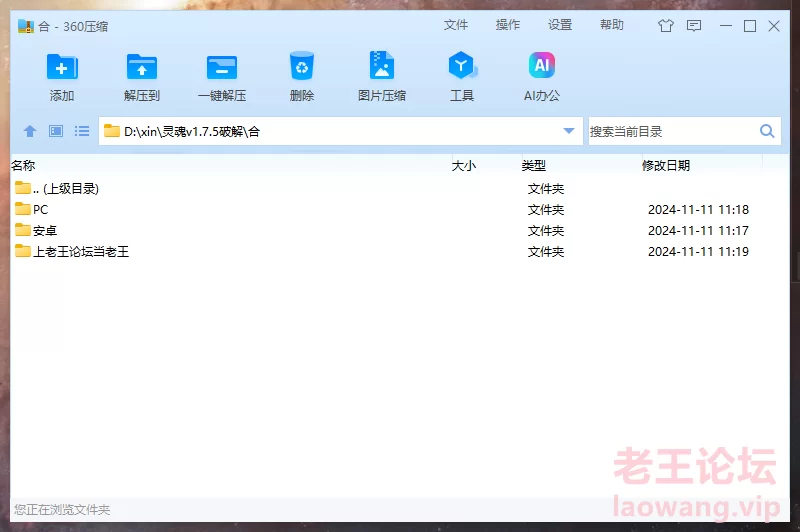The image size is (800, 532).
Task: Open the skin (shirt) icon in title bar
Action: (x=665, y=26)
